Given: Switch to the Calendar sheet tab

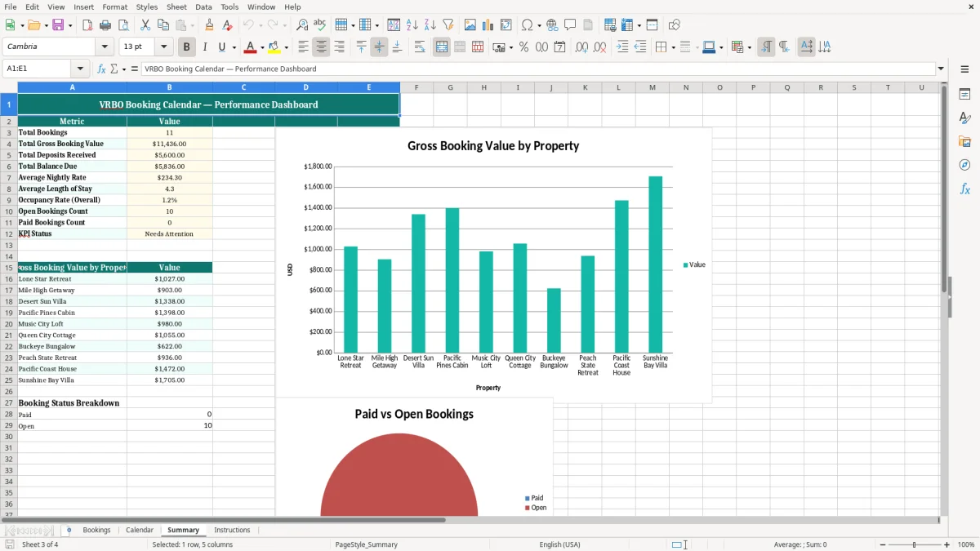Looking at the screenshot, I should 140,530.
